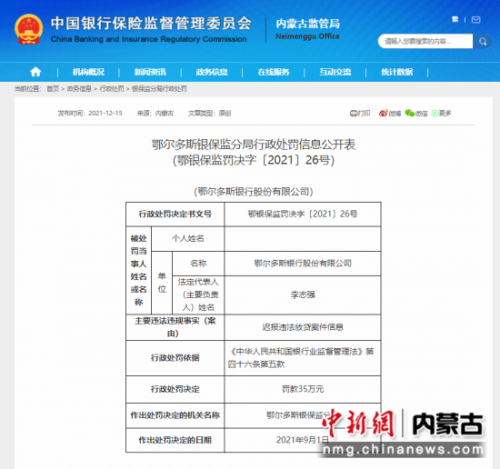Follow the 行政处罚 breadcrumb link
500x469 pixels.
[112, 89]
